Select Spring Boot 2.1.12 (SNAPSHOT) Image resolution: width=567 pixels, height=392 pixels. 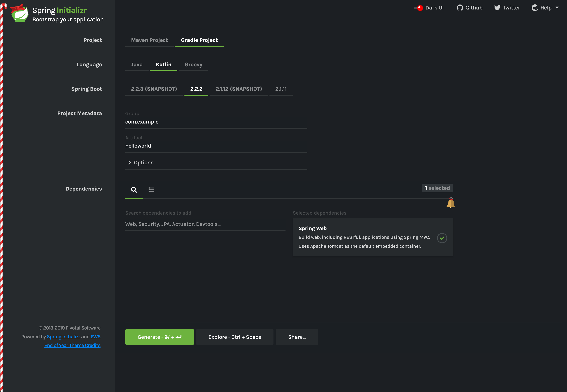pyautogui.click(x=239, y=89)
